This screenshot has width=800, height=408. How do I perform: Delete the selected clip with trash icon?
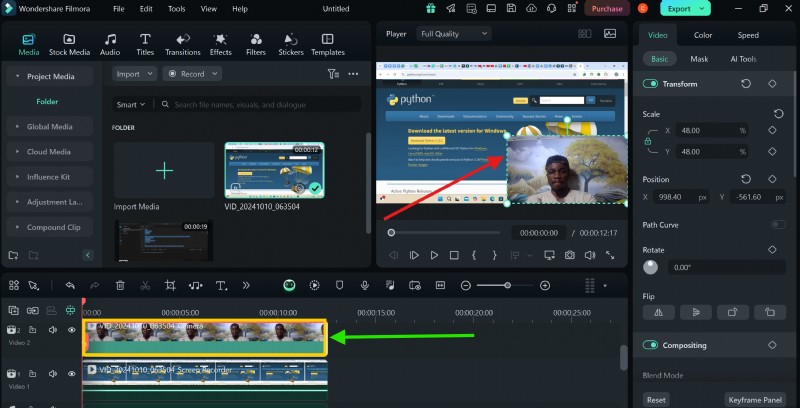tap(120, 285)
